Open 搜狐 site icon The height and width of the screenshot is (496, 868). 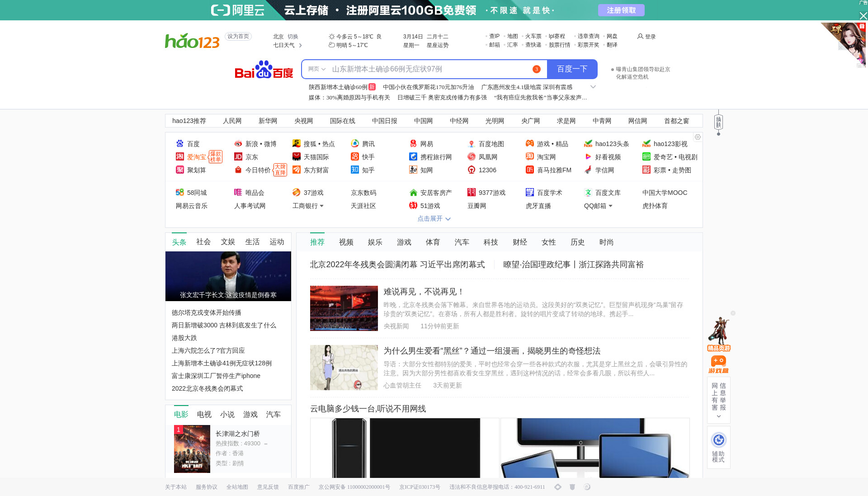point(297,144)
